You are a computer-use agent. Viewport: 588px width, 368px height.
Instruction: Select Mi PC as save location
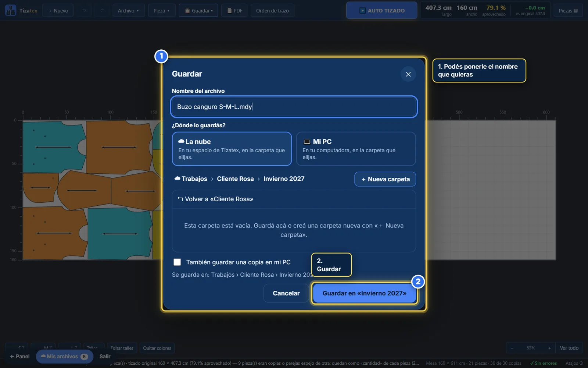coord(356,149)
